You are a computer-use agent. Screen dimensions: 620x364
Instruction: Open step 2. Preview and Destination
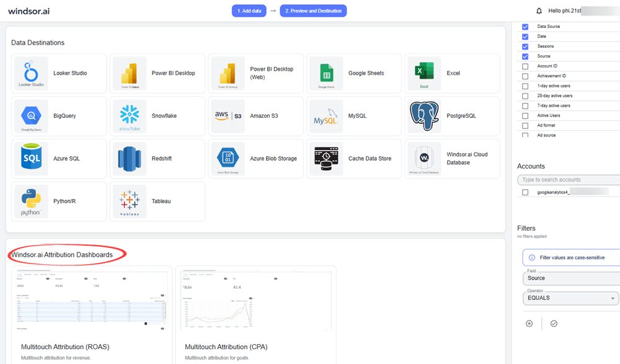pyautogui.click(x=313, y=11)
